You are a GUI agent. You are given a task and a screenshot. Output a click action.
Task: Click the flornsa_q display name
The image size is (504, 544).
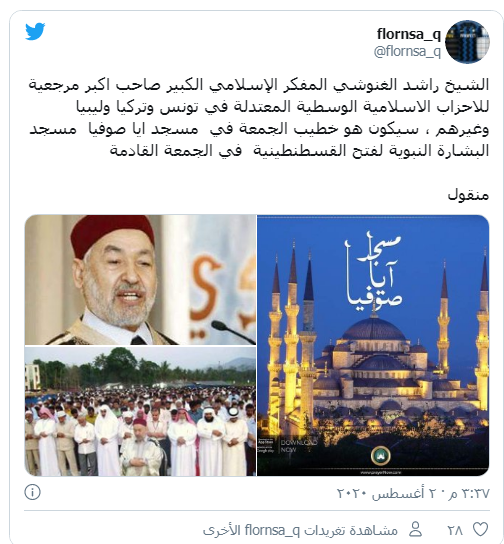(x=409, y=34)
